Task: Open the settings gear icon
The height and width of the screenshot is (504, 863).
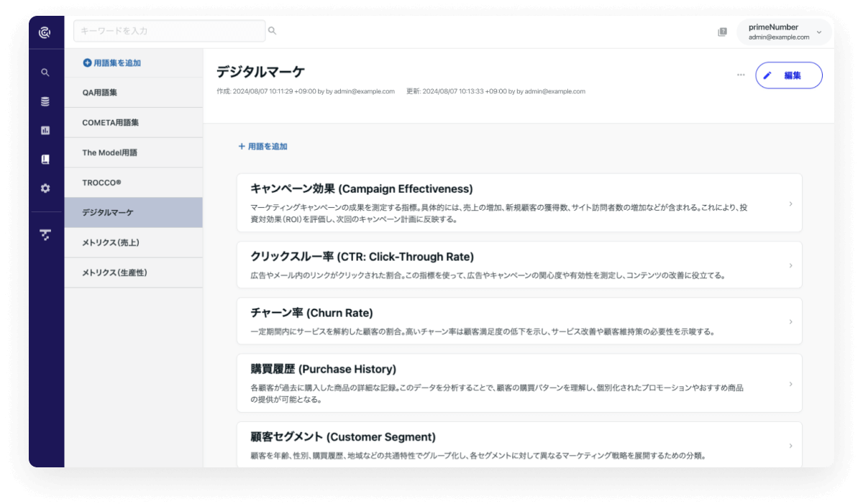Action: tap(45, 188)
